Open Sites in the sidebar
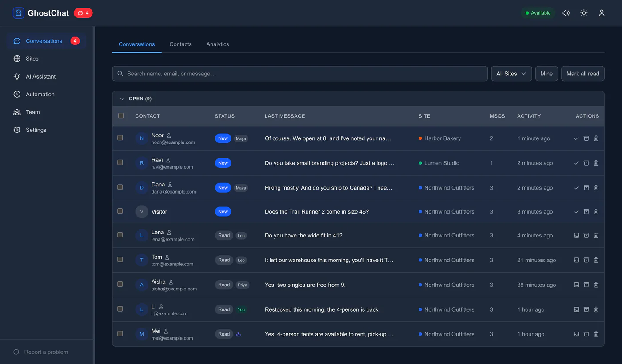Screen dimensions: 622x364 pyautogui.click(x=46, y=59)
